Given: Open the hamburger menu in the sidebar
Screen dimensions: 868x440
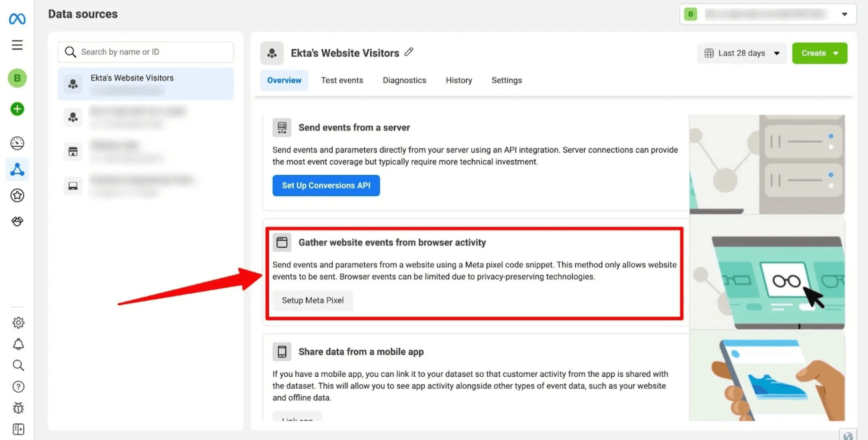Looking at the screenshot, I should click(x=17, y=45).
